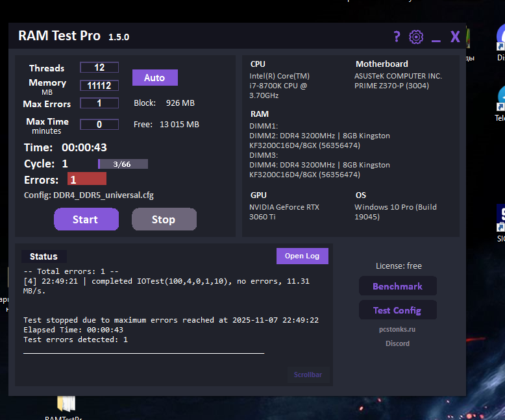This screenshot has width=505, height=420.
Task: Open the Test Config editor
Action: pos(397,310)
